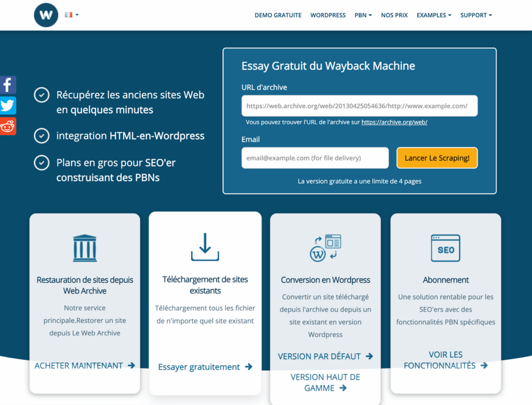Click the 'URL d'archive' field label

click(264, 87)
